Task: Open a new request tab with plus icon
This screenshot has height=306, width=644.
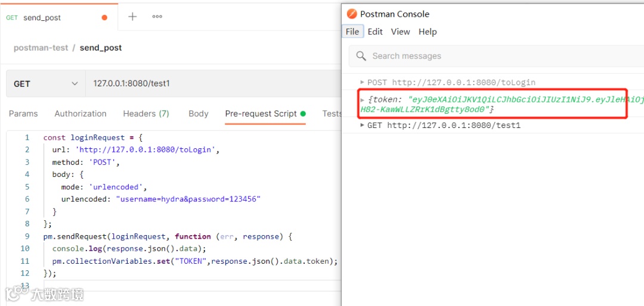Action: pyautogui.click(x=132, y=17)
